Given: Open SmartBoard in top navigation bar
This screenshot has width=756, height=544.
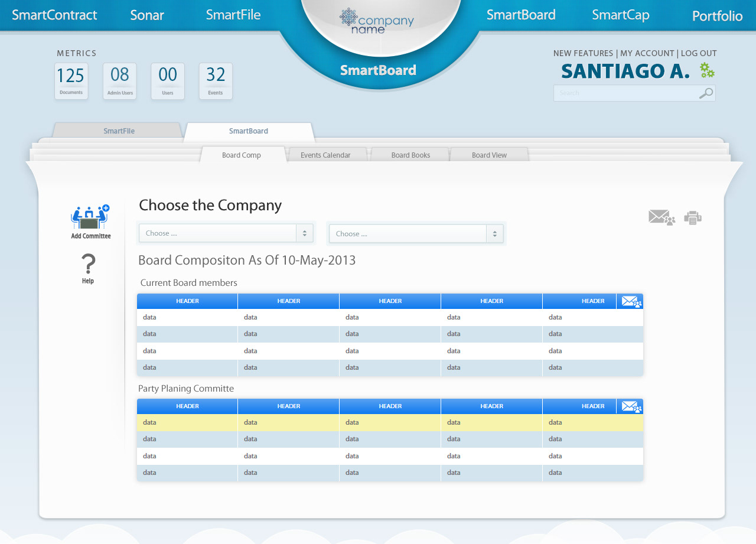Looking at the screenshot, I should [x=521, y=15].
